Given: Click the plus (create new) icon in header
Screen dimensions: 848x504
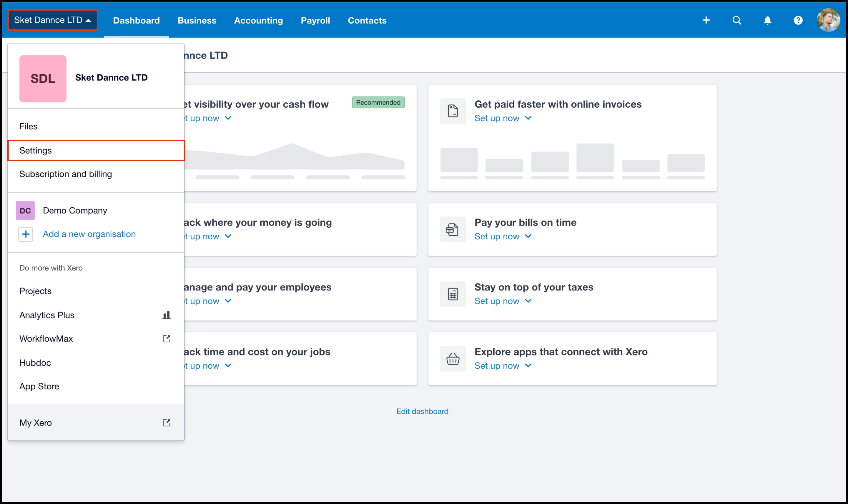Looking at the screenshot, I should pos(706,20).
